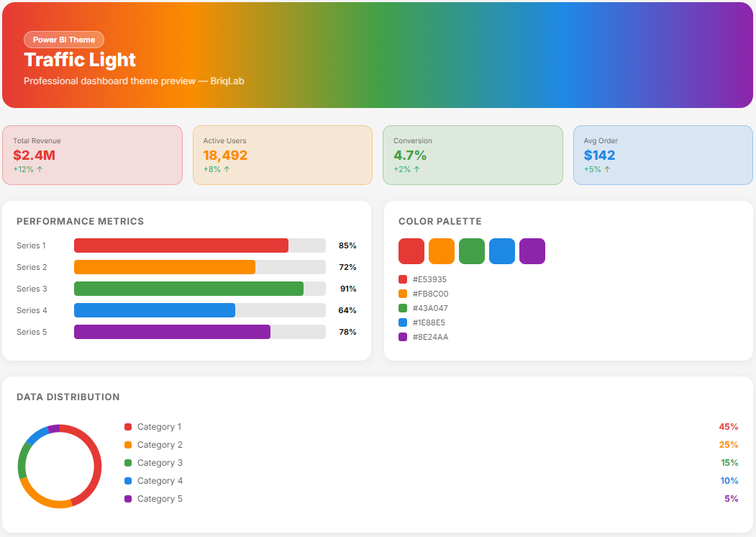Pick the large orange palette swatch
The image size is (756, 537).
[x=442, y=251]
